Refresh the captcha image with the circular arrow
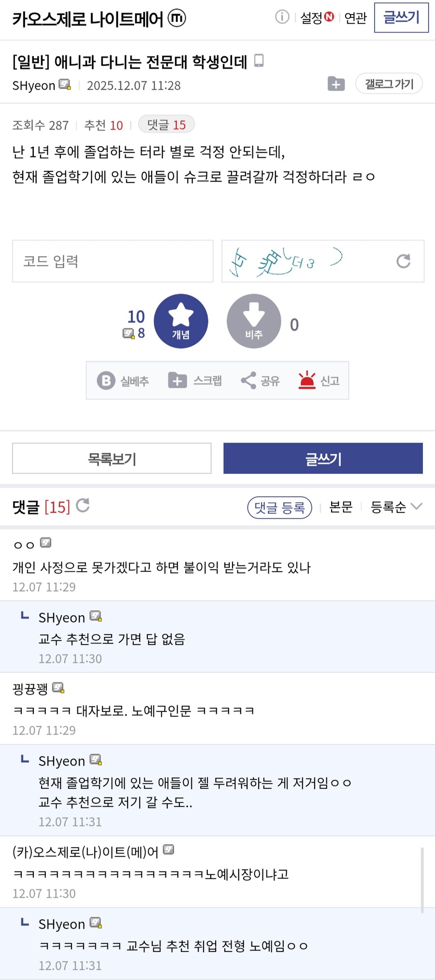 (403, 261)
